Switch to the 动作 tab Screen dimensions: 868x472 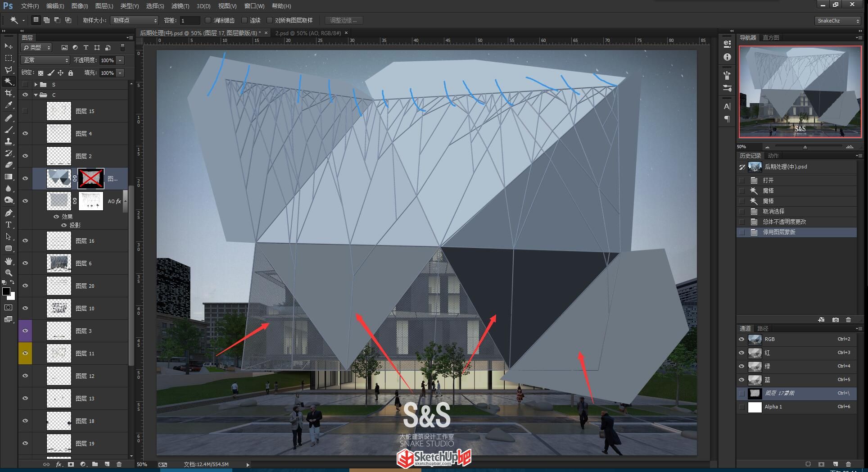pyautogui.click(x=773, y=155)
